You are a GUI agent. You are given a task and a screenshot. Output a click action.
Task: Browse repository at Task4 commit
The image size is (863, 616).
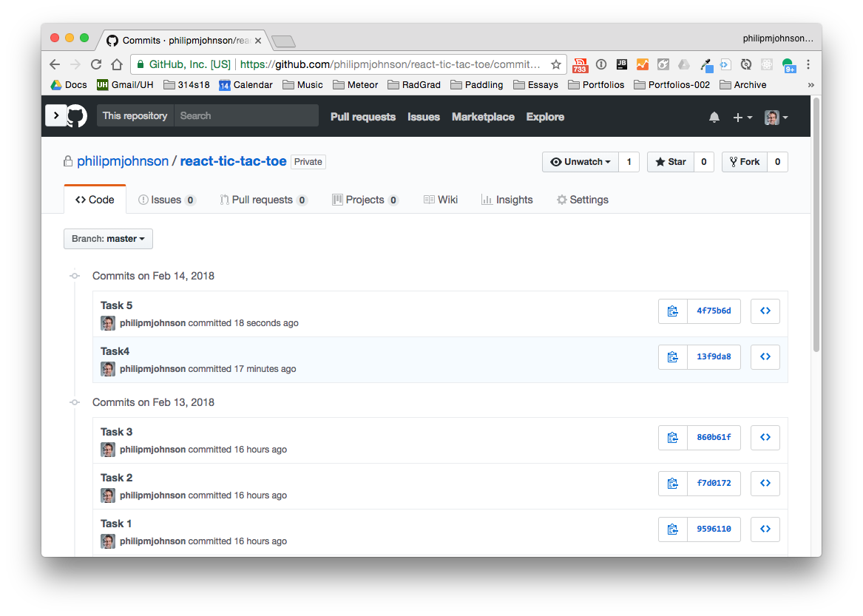(x=765, y=357)
